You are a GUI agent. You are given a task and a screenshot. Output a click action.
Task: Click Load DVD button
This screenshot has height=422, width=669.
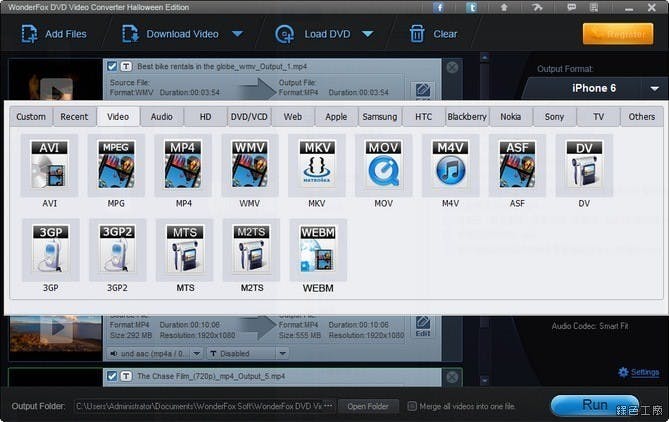tap(313, 34)
